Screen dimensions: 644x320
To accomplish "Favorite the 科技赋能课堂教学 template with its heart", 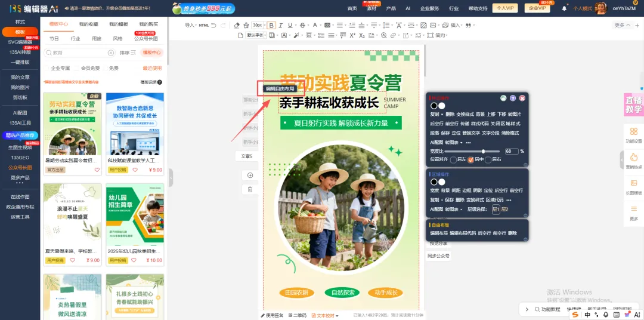I will (135, 170).
